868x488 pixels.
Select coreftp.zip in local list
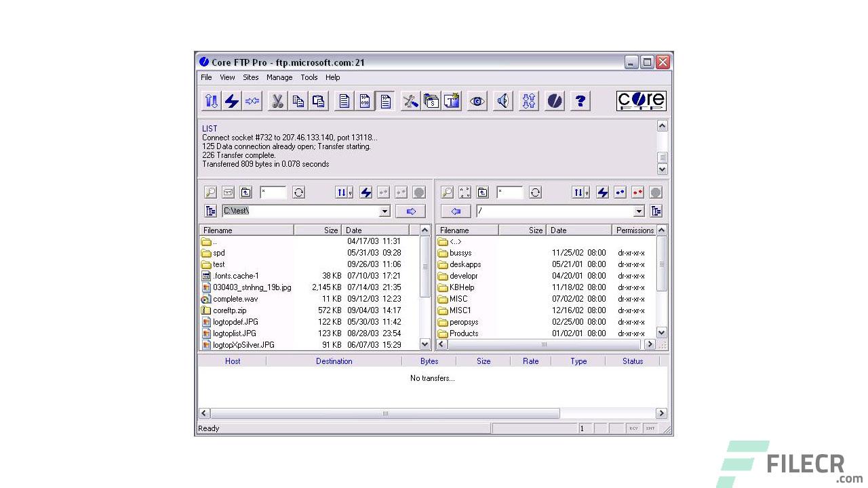point(230,310)
